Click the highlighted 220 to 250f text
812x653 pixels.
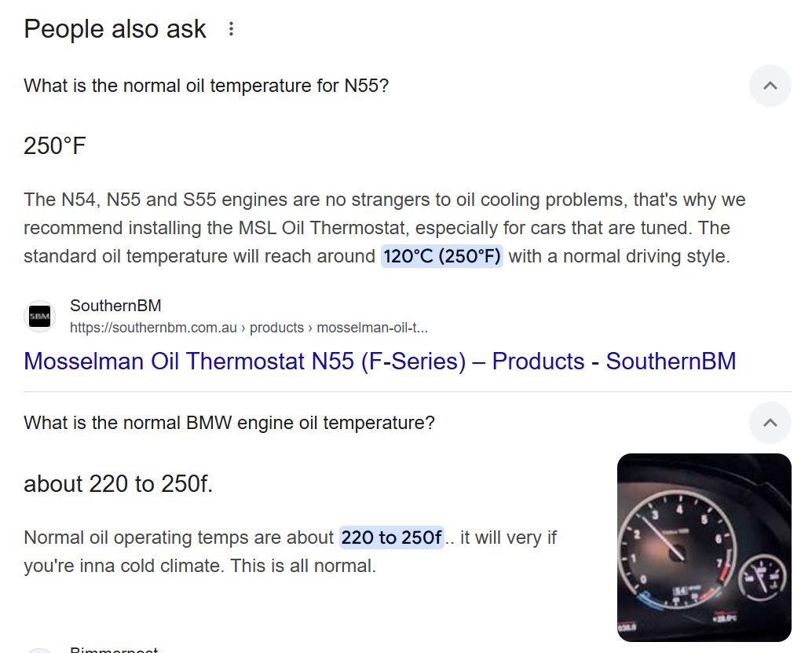[392, 537]
